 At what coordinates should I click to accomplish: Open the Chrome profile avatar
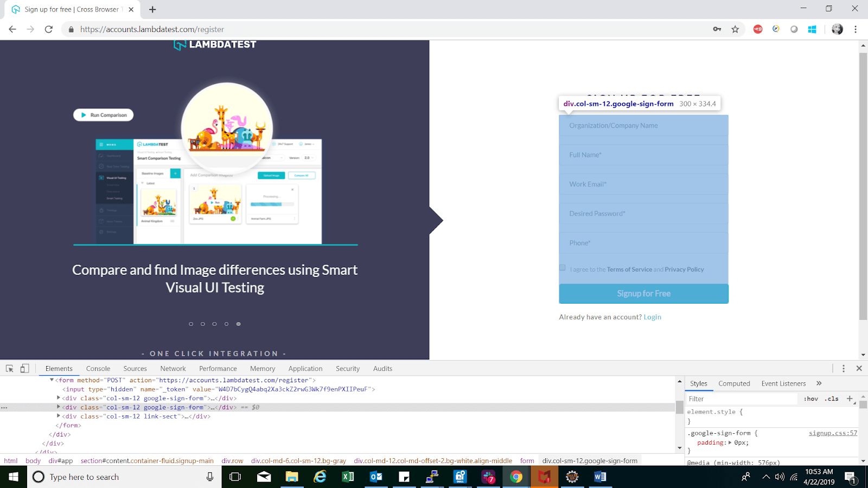[x=837, y=29]
